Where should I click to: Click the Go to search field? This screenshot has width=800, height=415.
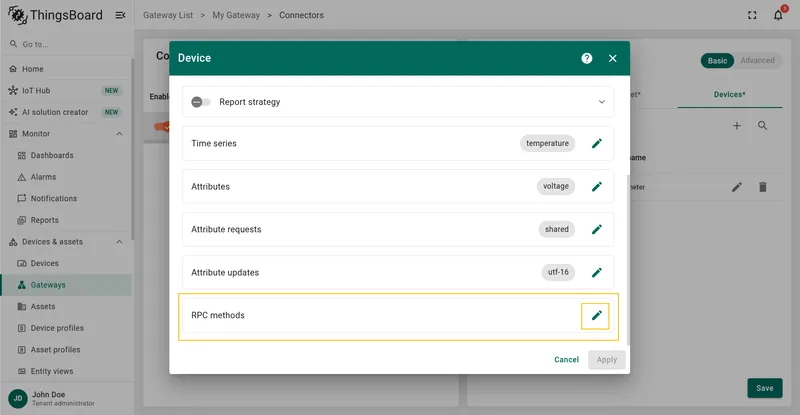click(x=66, y=44)
